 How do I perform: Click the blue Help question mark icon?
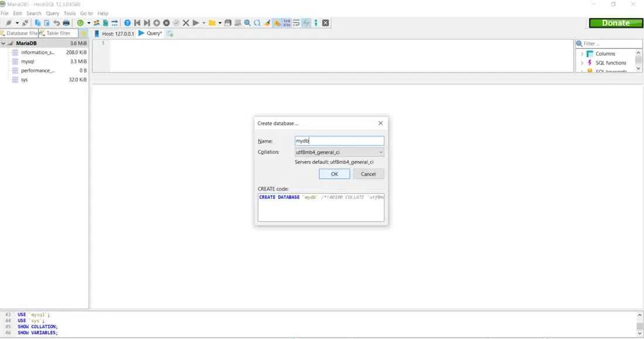pyautogui.click(x=127, y=23)
